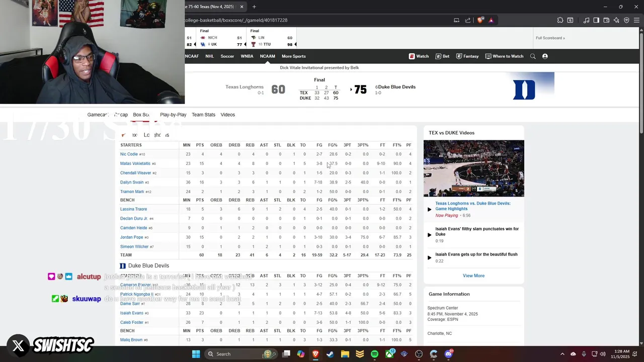Switch to the Play-by-Play tab

173,115
